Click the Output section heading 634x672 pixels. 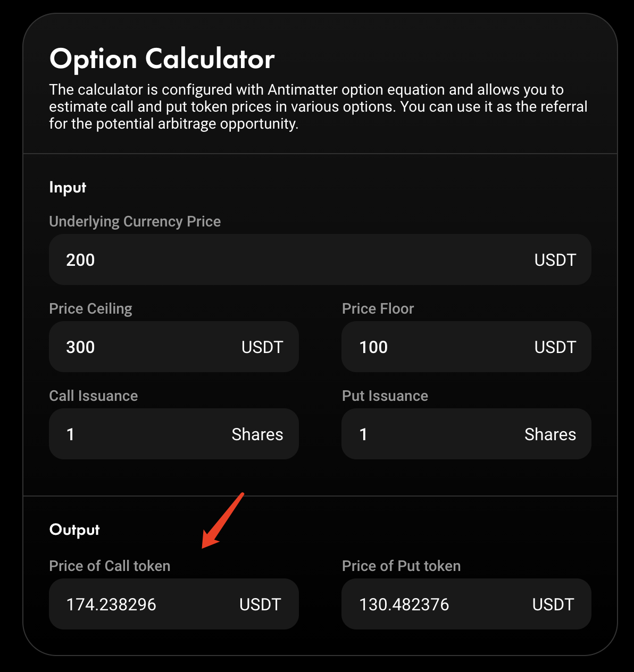click(x=74, y=530)
